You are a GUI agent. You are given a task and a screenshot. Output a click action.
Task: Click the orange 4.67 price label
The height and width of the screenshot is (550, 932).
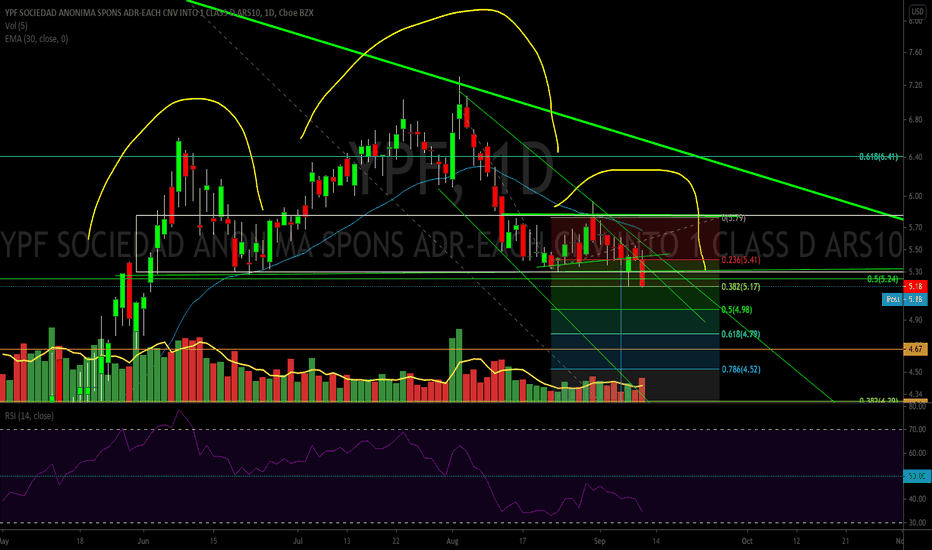click(x=915, y=349)
